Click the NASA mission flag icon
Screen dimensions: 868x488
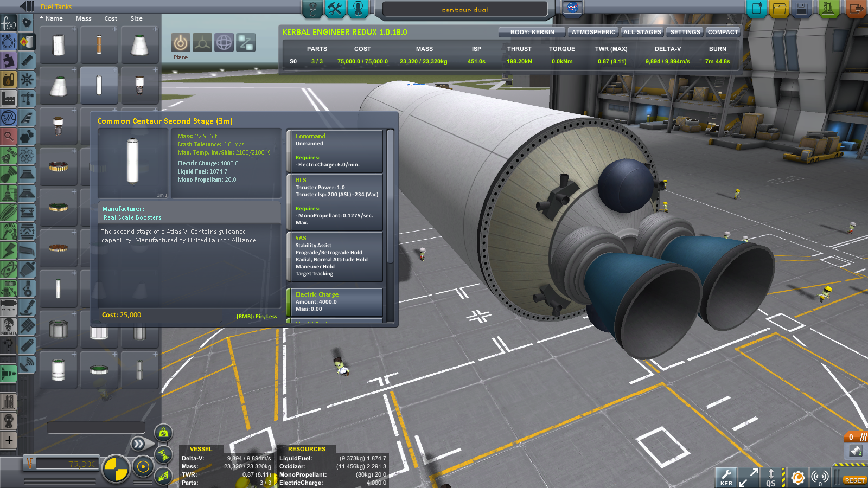coord(572,8)
